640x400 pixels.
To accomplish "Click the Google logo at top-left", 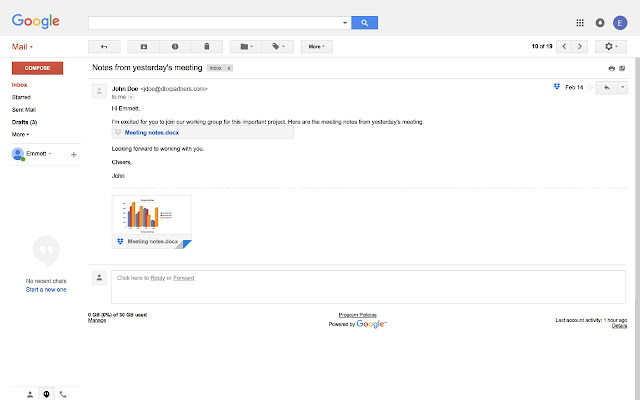I will 36,21.
